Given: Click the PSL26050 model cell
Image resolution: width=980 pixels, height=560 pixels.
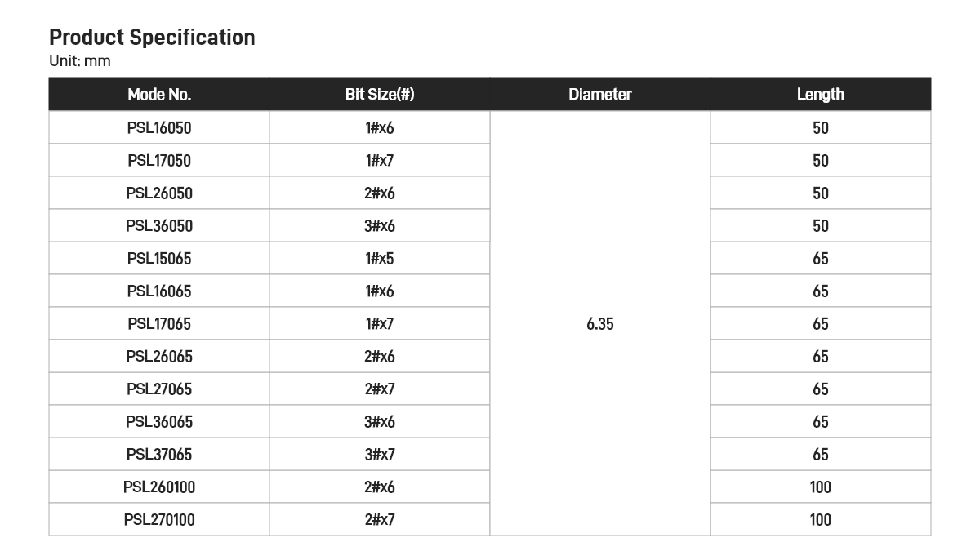Looking at the screenshot, I should 159,193.
